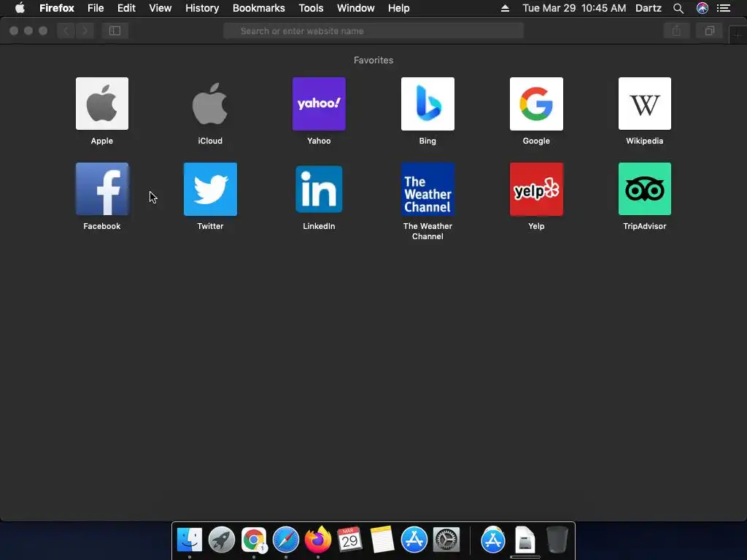
Task: Open Notification Center list icon
Action: tap(724, 8)
